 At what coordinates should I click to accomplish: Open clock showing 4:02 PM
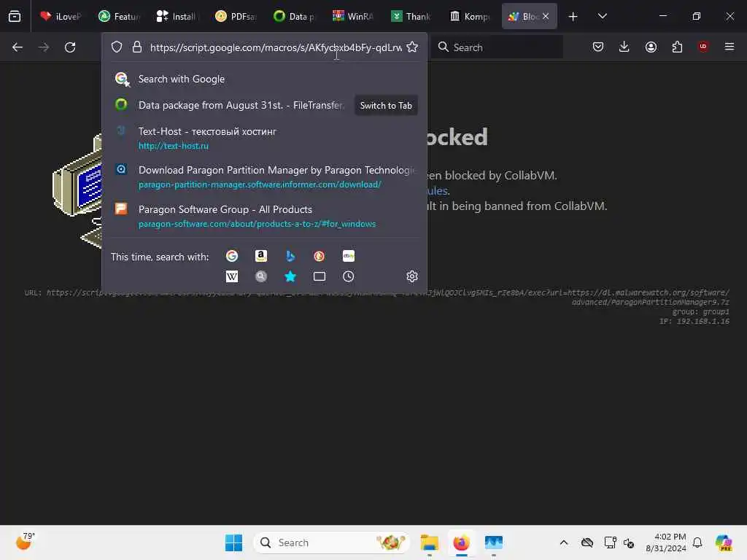665,542
